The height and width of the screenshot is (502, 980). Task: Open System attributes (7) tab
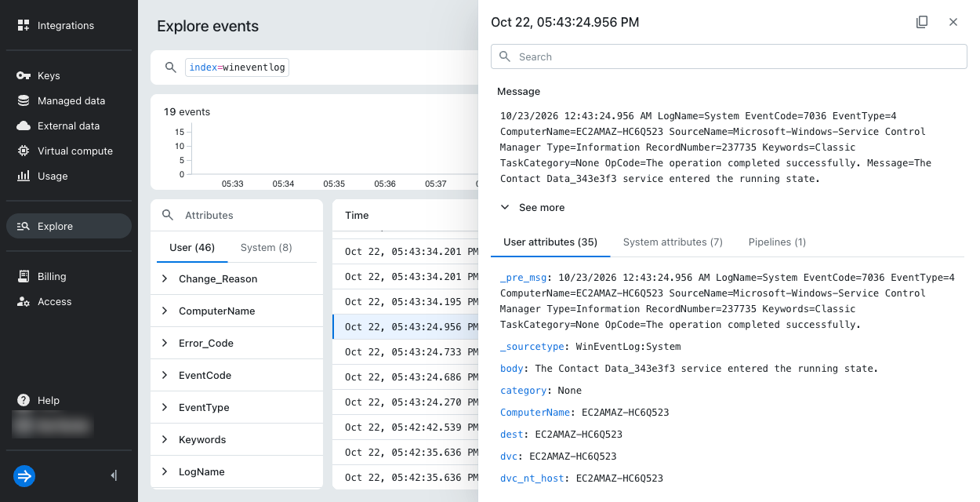(673, 242)
